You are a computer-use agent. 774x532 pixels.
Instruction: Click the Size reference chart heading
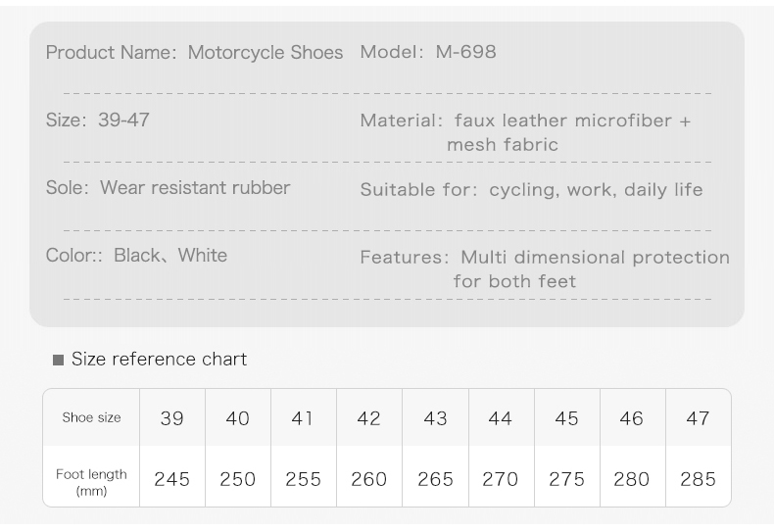[159, 360]
